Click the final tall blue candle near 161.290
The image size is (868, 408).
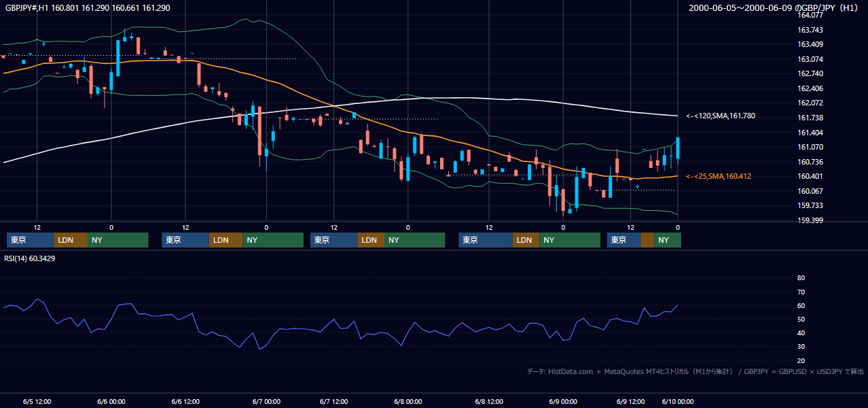[678, 148]
